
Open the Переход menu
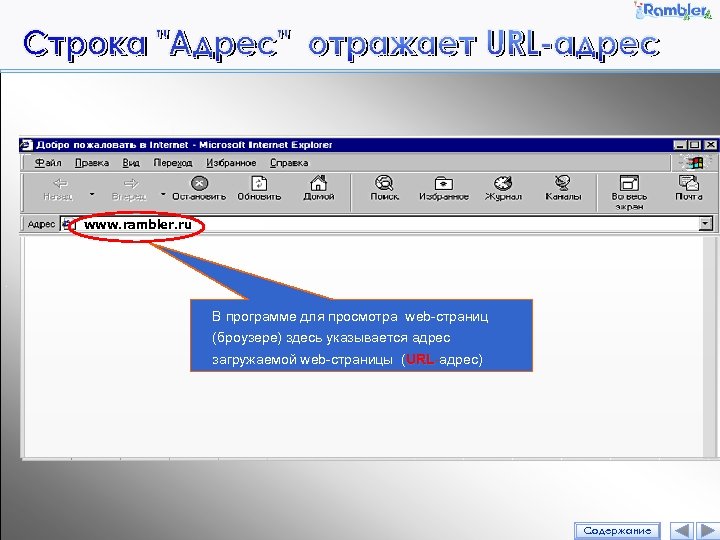click(x=173, y=163)
